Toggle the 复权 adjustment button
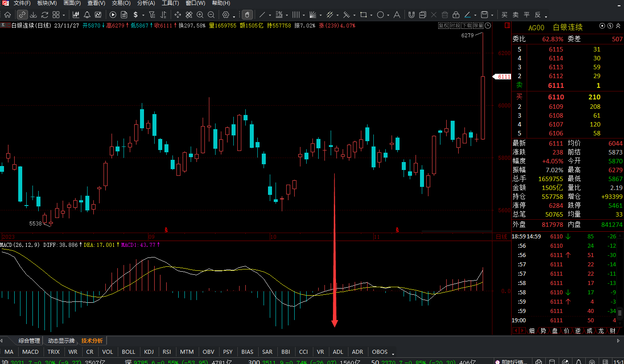Screen dimensions: 624x364 pyautogui.click(x=444, y=26)
